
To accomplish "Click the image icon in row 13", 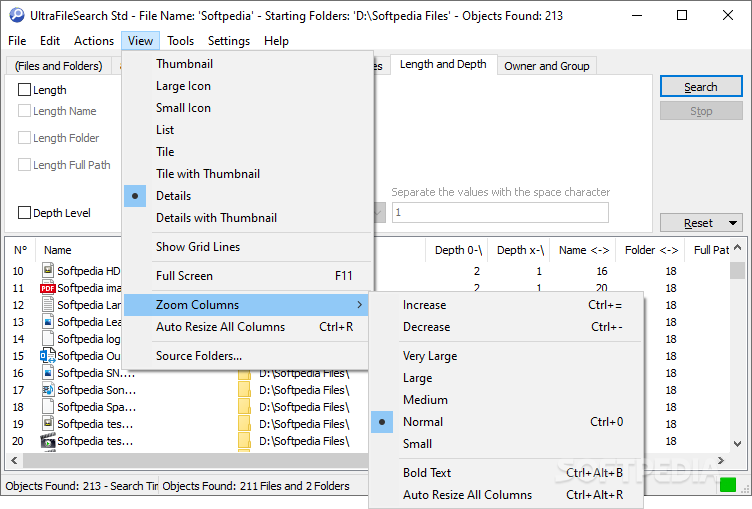I will click(x=48, y=321).
